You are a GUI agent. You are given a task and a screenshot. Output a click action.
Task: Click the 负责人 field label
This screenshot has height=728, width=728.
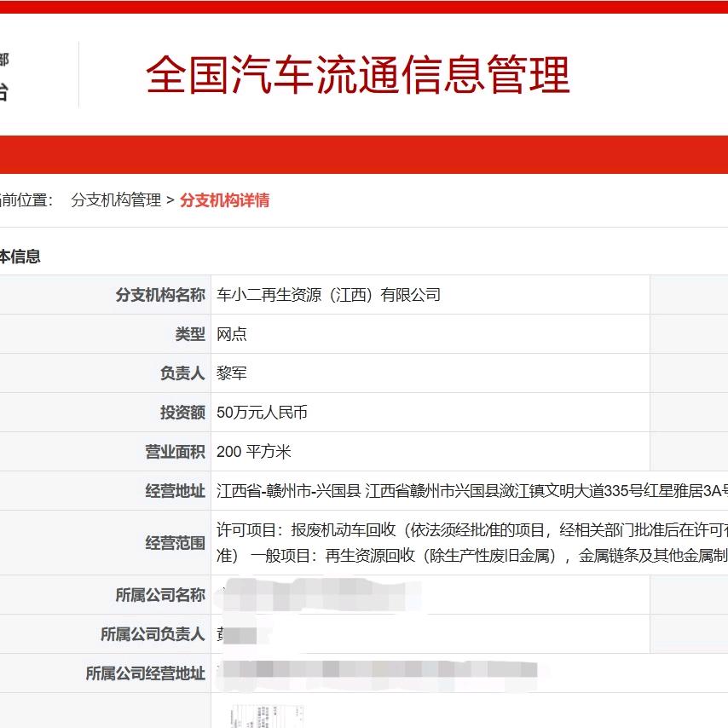[182, 373]
